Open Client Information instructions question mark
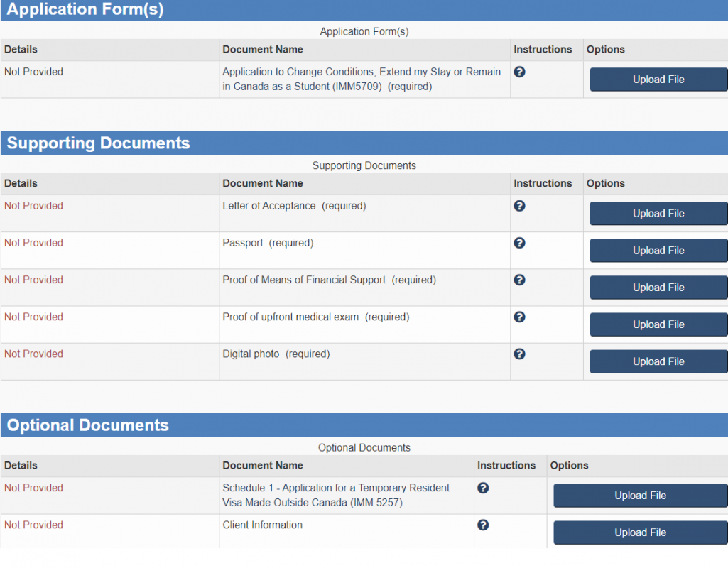The image size is (728, 568). 483,525
